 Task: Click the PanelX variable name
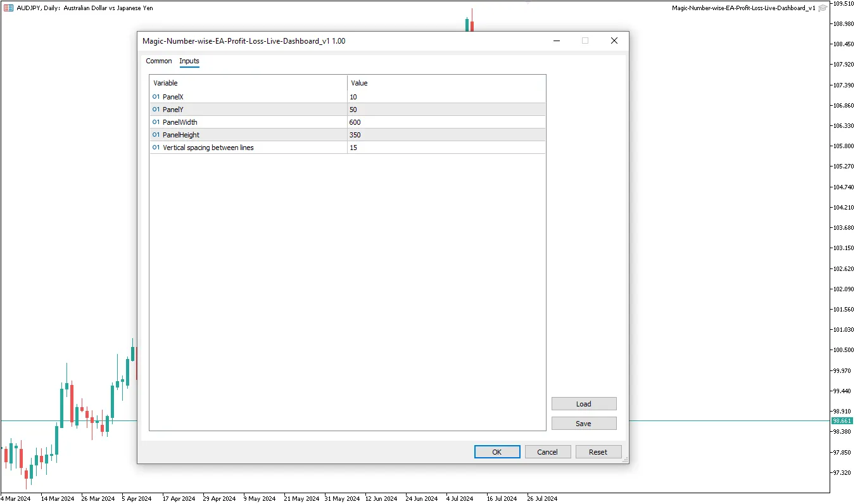coord(173,97)
